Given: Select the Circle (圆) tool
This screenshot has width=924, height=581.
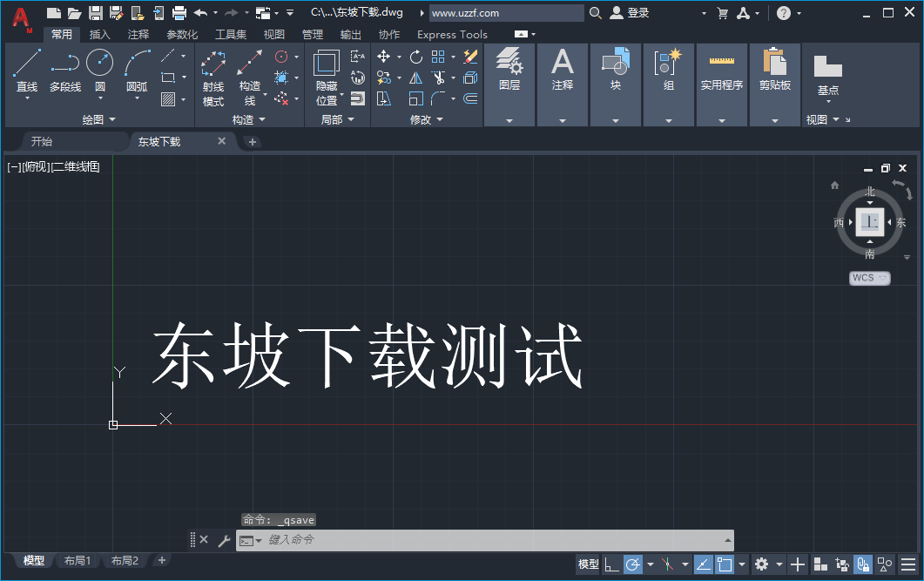Looking at the screenshot, I should tap(99, 71).
